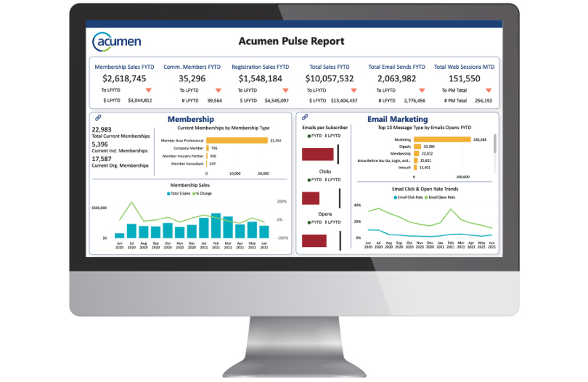Viewport: 588px width, 382px height.
Task: Click the # PM Total value 256,192
Action: click(483, 100)
